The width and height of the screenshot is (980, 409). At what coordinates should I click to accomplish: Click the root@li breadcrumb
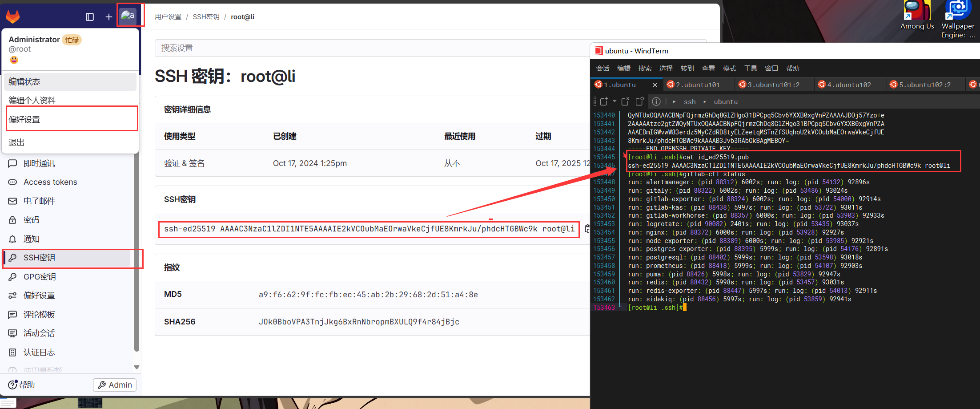[242, 17]
